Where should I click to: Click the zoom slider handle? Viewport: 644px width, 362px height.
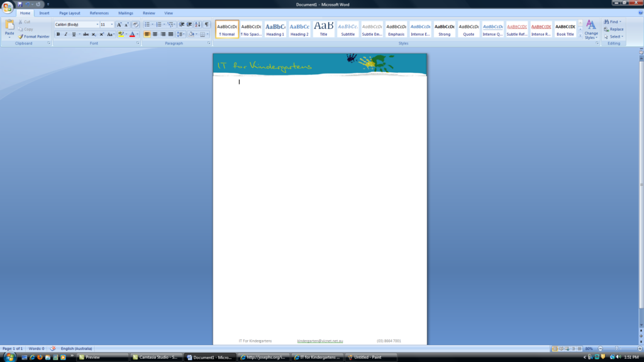coord(616,348)
